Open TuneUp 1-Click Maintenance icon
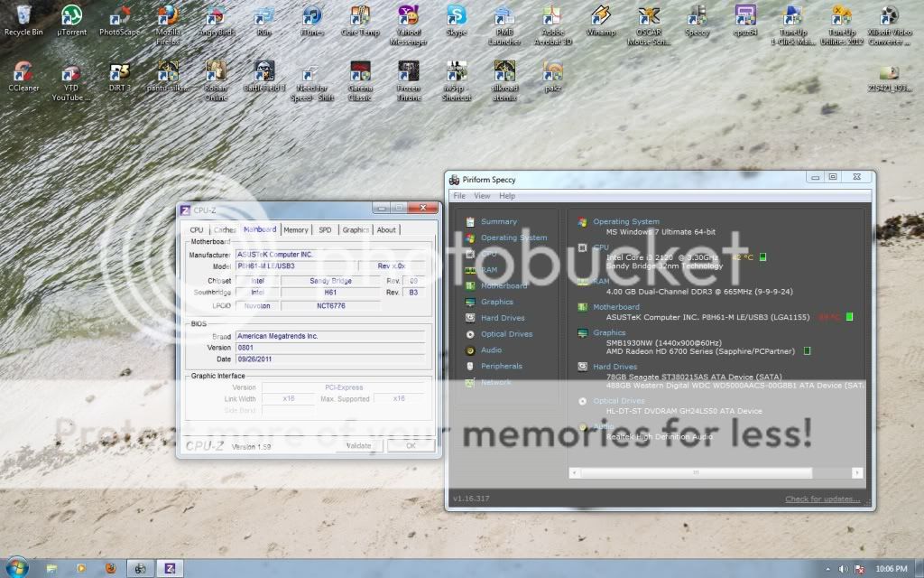 (792, 24)
